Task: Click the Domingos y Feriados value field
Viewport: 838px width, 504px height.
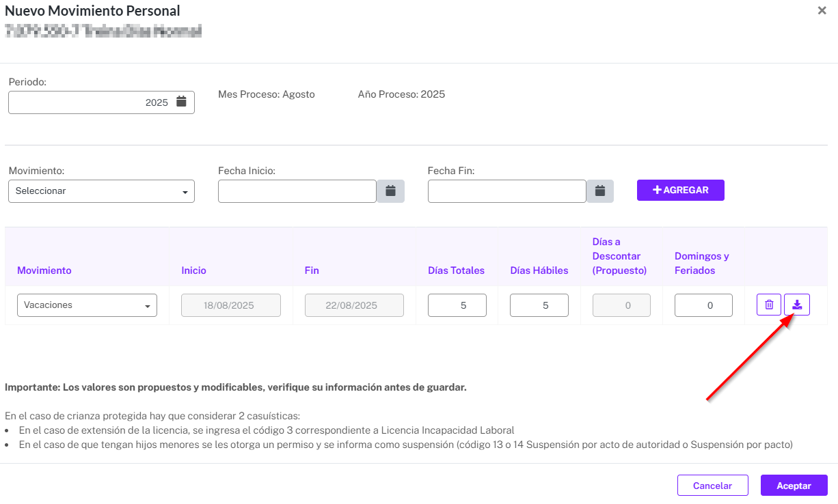Action: coord(703,305)
